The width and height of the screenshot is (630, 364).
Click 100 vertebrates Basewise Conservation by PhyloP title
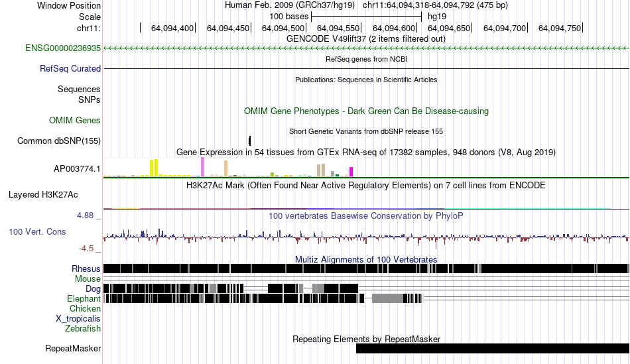(x=366, y=215)
